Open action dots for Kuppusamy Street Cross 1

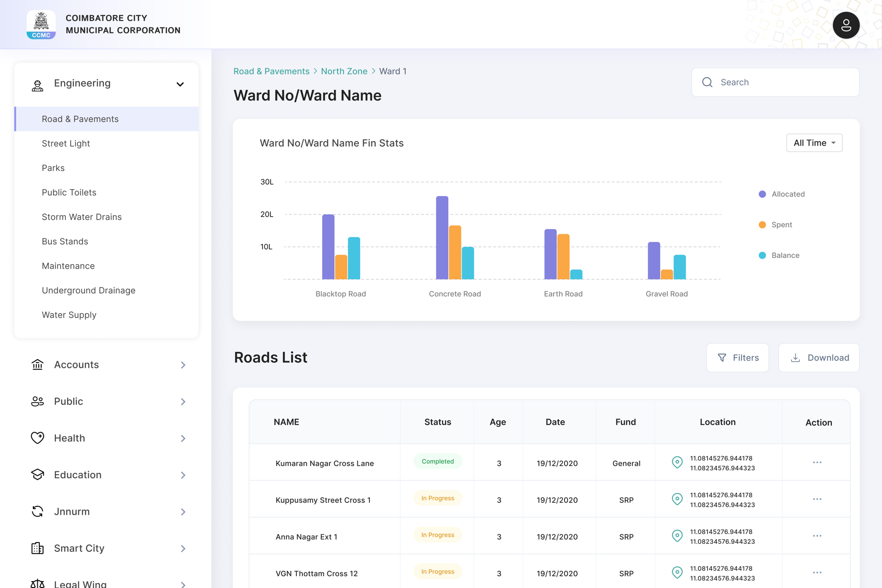pyautogui.click(x=817, y=499)
